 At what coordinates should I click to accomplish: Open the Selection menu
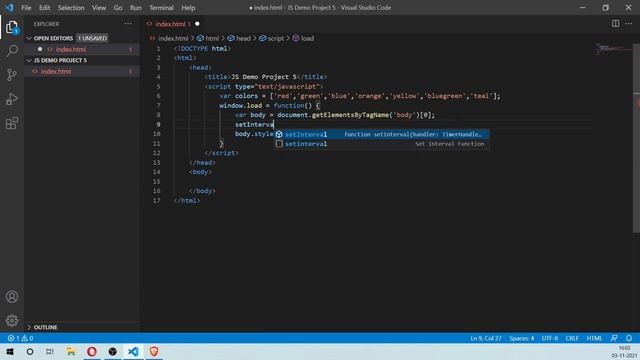71,8
